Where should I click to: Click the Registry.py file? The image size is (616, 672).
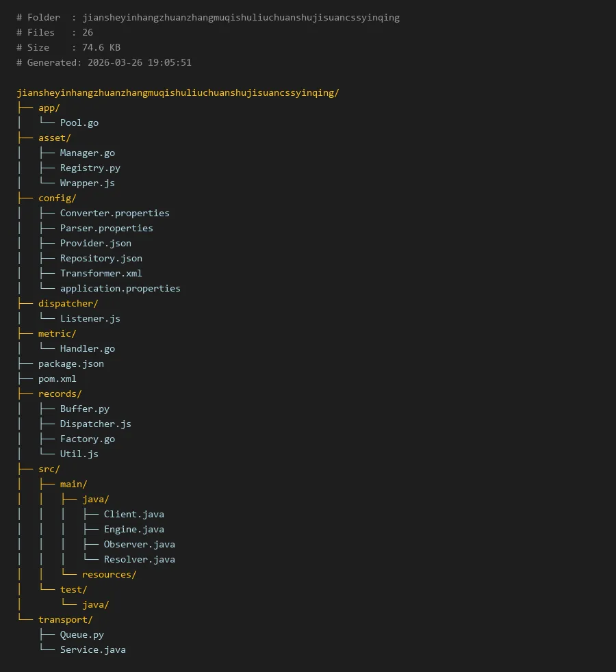[x=90, y=168]
